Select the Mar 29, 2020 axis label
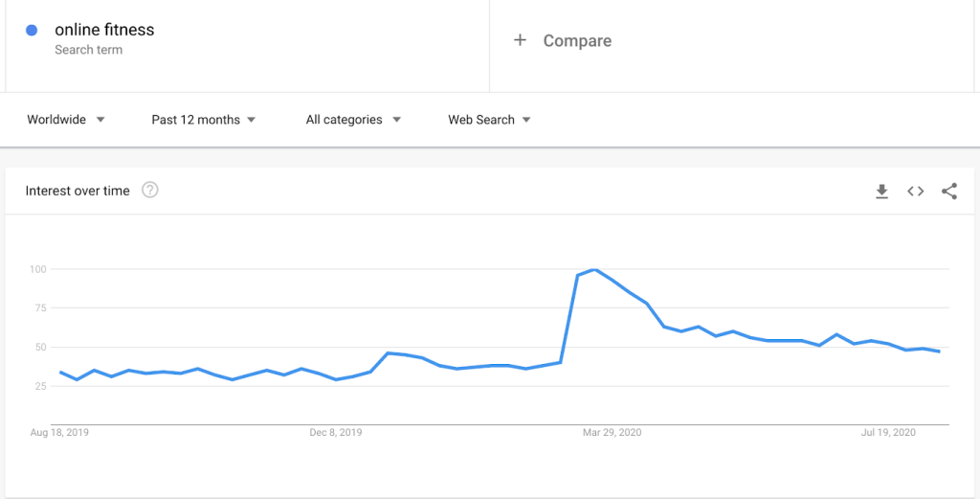This screenshot has width=980, height=499. (x=612, y=432)
